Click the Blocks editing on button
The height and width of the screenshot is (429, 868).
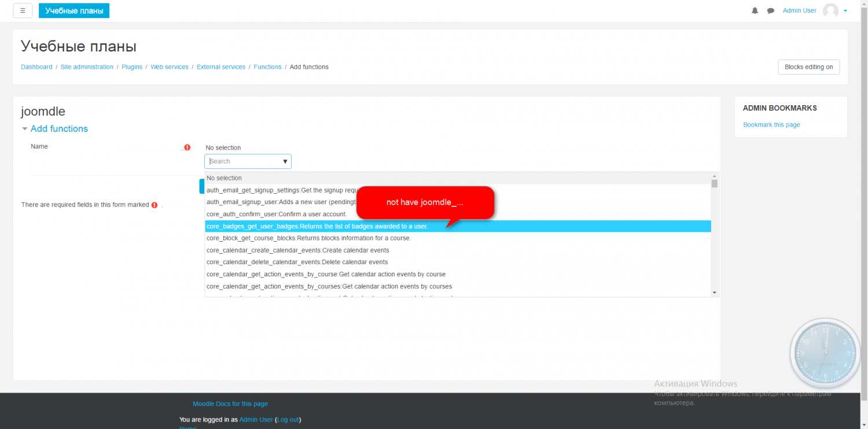(808, 67)
